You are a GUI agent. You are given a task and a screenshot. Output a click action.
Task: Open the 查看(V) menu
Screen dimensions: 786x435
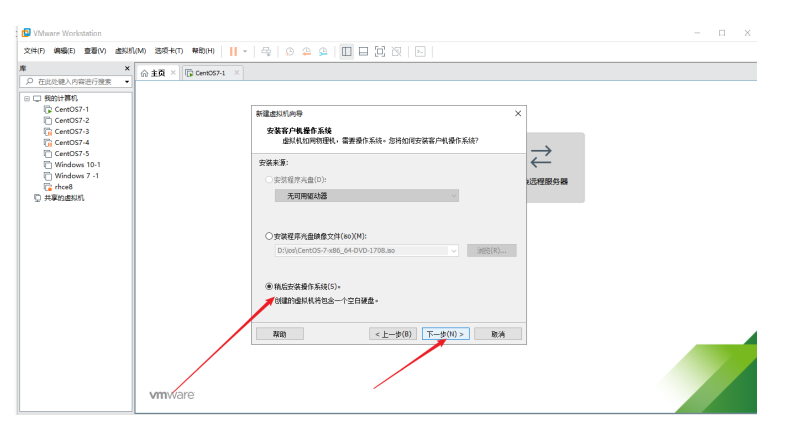coord(95,51)
